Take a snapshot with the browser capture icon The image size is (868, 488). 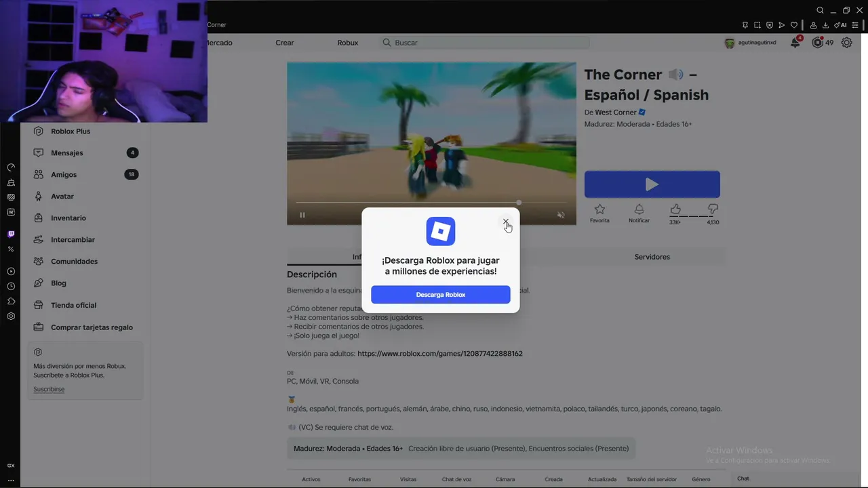click(x=757, y=25)
